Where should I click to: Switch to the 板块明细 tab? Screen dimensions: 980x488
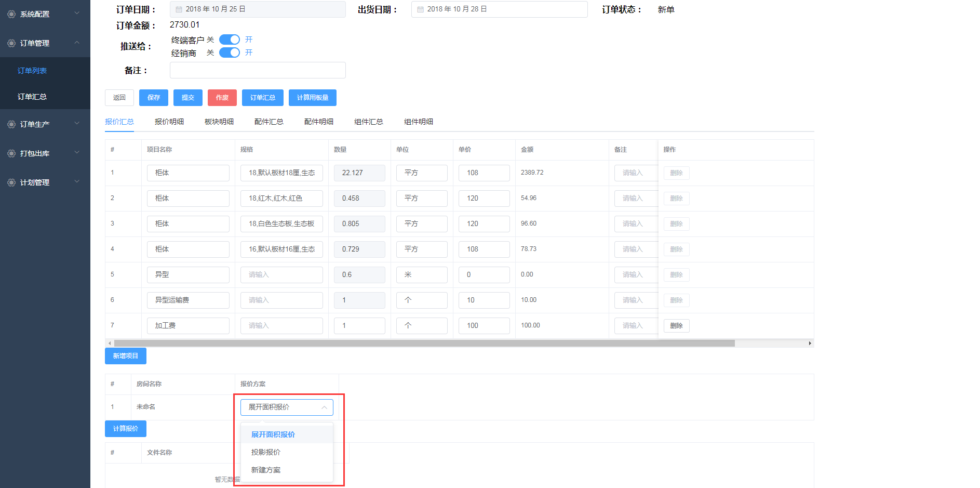219,122
